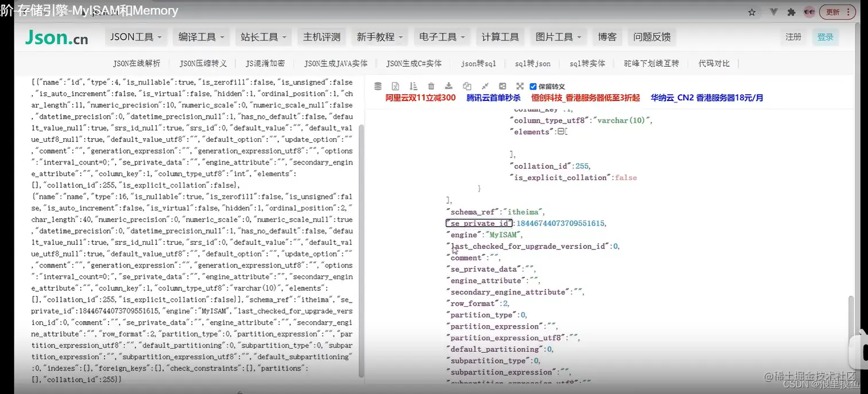
Task: Click the 注册 registration link
Action: (x=793, y=36)
